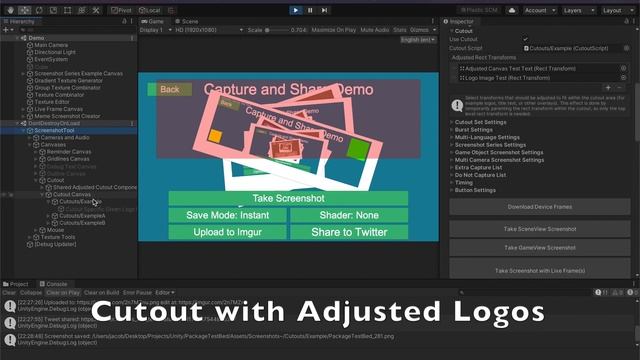Click Take Screenshot with Live Frame(s)
The image size is (640, 360).
pyautogui.click(x=540, y=269)
